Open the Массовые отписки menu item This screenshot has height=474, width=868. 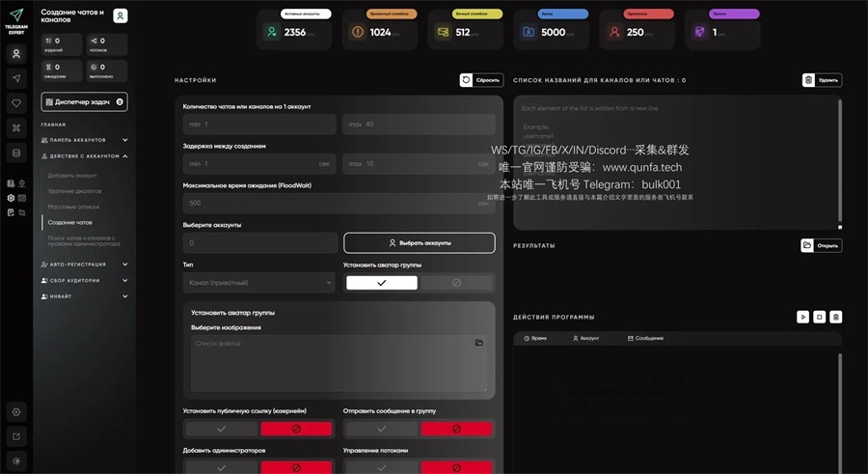tap(73, 207)
